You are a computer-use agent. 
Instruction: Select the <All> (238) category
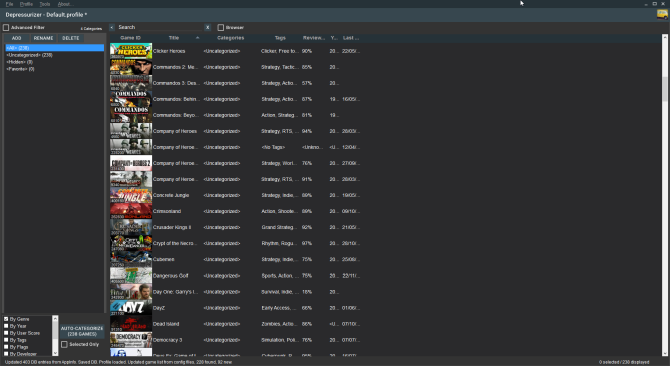(54, 48)
